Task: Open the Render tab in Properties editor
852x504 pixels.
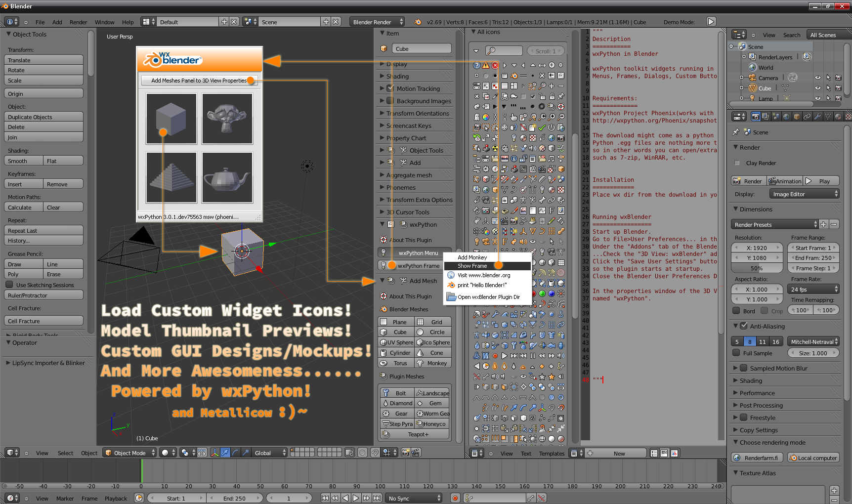Action: click(755, 117)
